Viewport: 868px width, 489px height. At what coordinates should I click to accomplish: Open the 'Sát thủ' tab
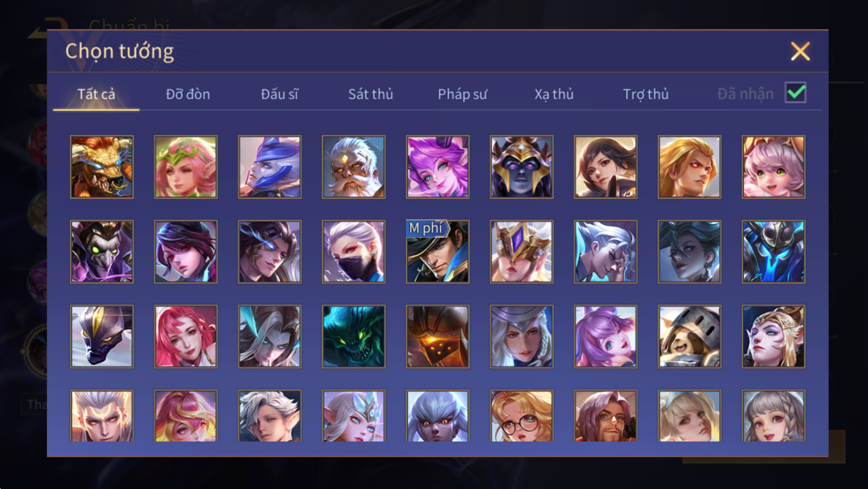(370, 94)
